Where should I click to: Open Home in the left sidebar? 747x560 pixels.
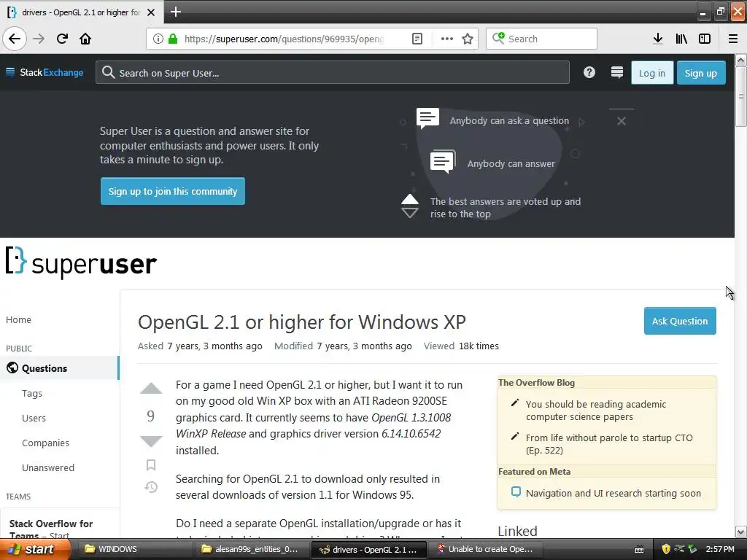pos(18,319)
